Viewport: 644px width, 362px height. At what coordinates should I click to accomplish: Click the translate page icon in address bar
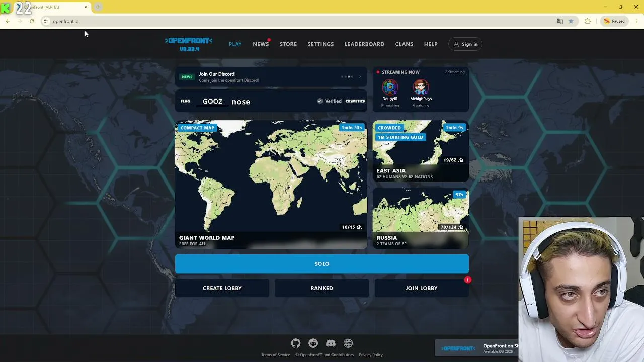pos(560,21)
